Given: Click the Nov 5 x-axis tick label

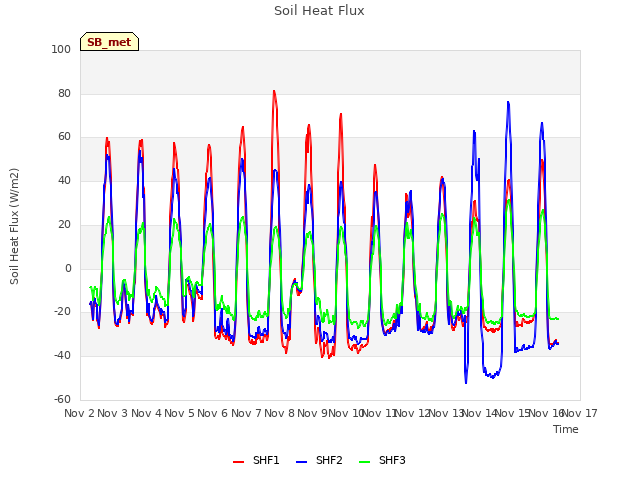Looking at the screenshot, I should [x=179, y=413].
